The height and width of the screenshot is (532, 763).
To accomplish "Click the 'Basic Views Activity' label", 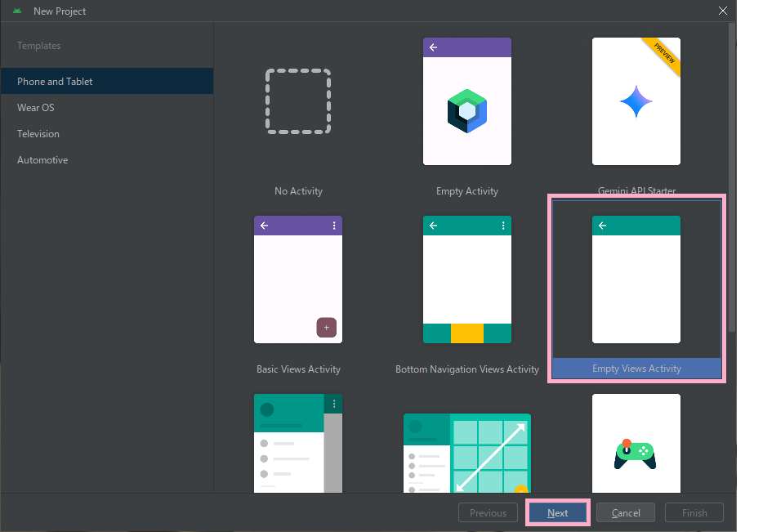I will click(x=298, y=369).
